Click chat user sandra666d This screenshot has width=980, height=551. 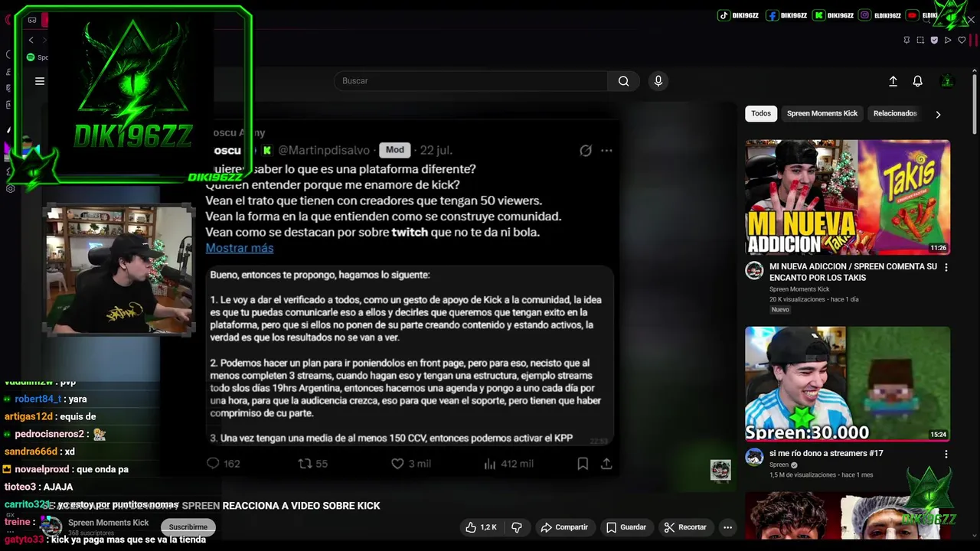pyautogui.click(x=31, y=452)
